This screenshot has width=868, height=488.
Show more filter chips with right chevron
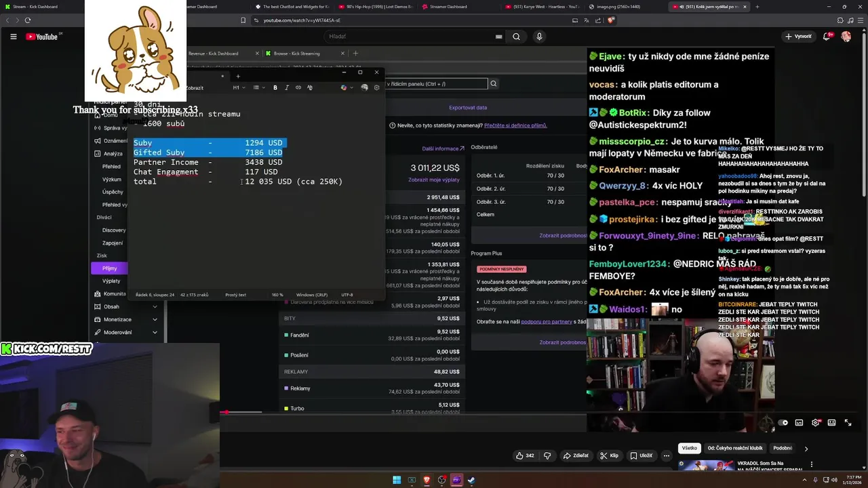click(x=806, y=449)
